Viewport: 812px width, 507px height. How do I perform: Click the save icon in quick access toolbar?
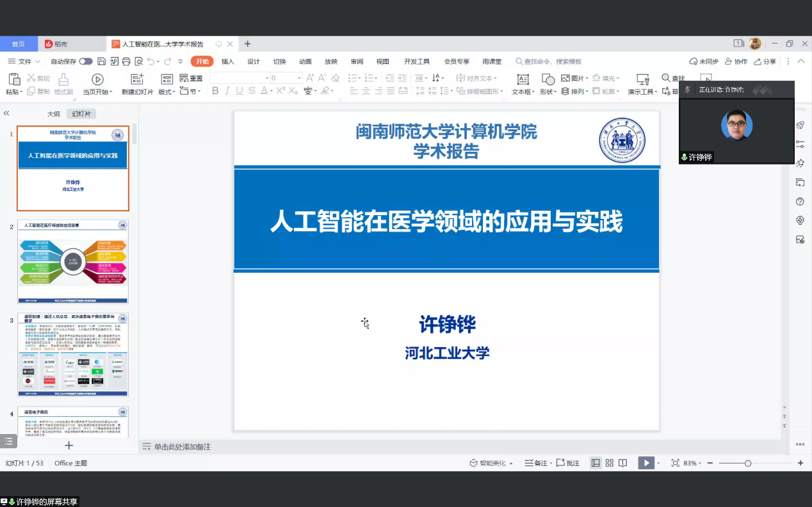tap(102, 61)
